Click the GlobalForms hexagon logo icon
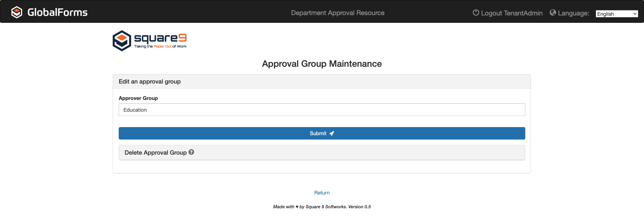Image resolution: width=644 pixels, height=219 pixels. point(16,12)
